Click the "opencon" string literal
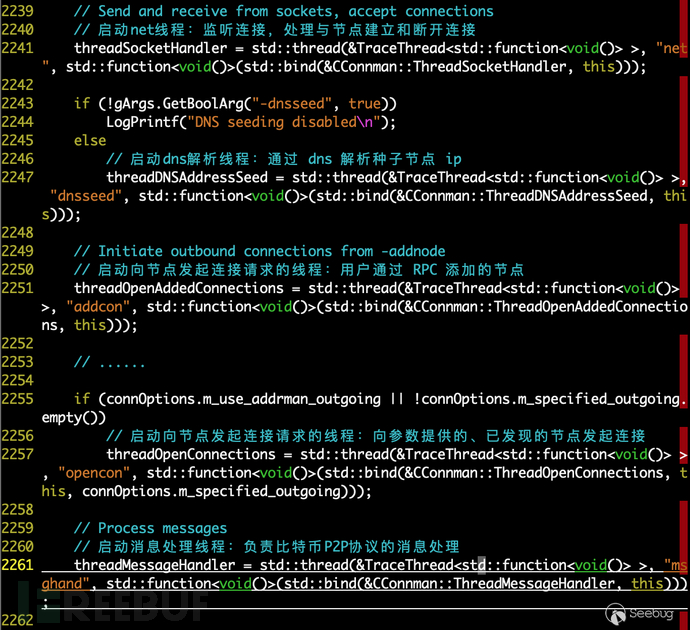 click(x=94, y=473)
